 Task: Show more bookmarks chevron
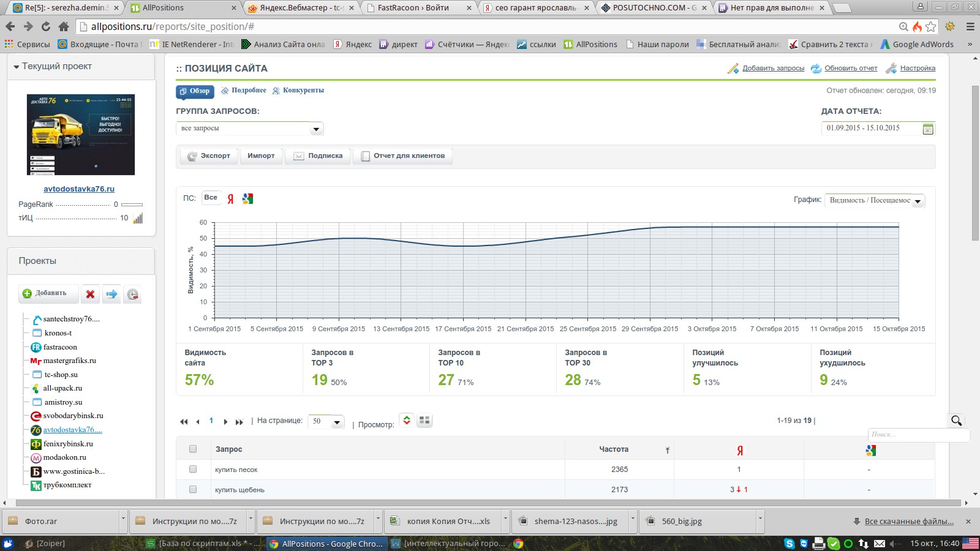(x=970, y=44)
